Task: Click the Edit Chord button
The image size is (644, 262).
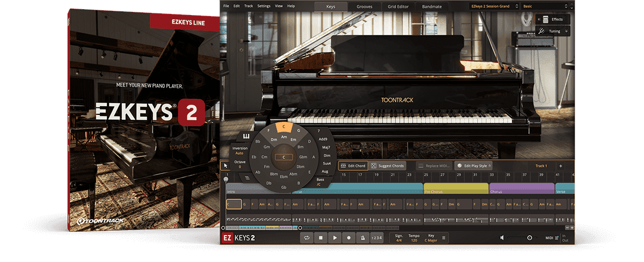Action: 353,166
